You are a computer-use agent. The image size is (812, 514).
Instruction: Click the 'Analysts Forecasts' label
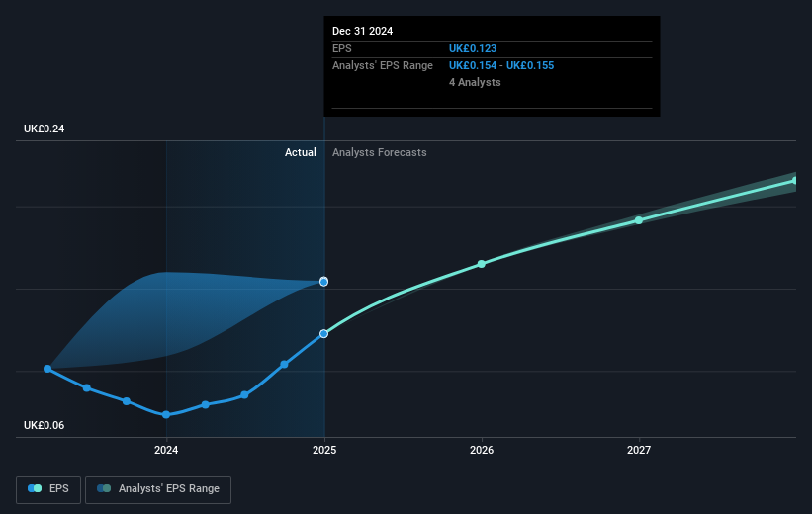click(x=380, y=152)
